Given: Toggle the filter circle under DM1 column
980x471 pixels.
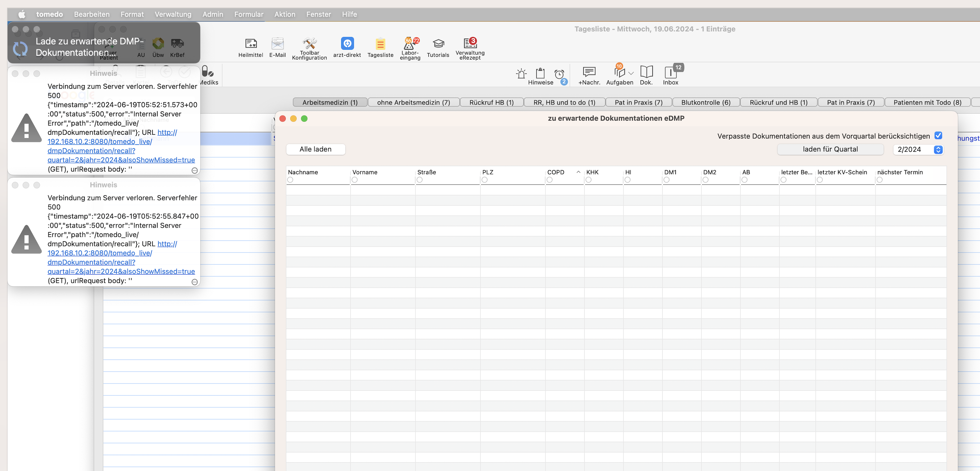Looking at the screenshot, I should [x=666, y=180].
